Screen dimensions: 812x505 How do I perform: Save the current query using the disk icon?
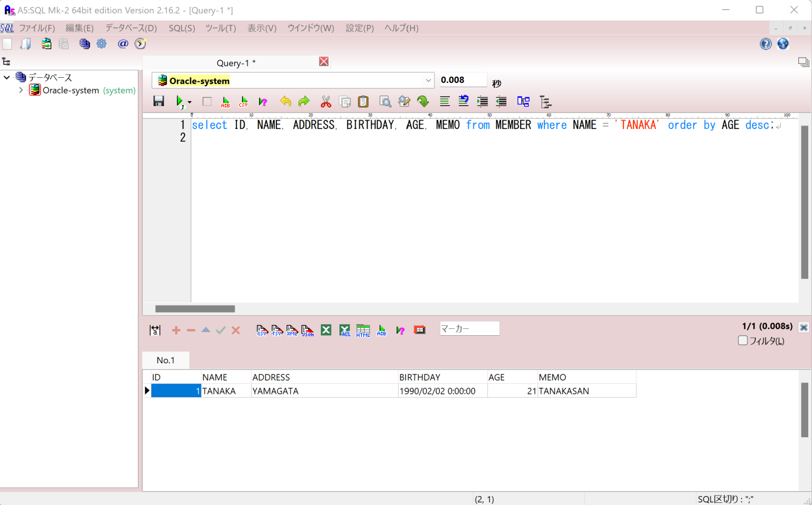pyautogui.click(x=159, y=102)
